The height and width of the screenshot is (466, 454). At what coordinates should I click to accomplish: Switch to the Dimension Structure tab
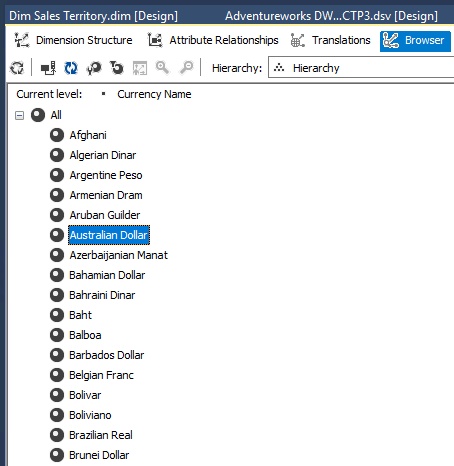(74, 40)
